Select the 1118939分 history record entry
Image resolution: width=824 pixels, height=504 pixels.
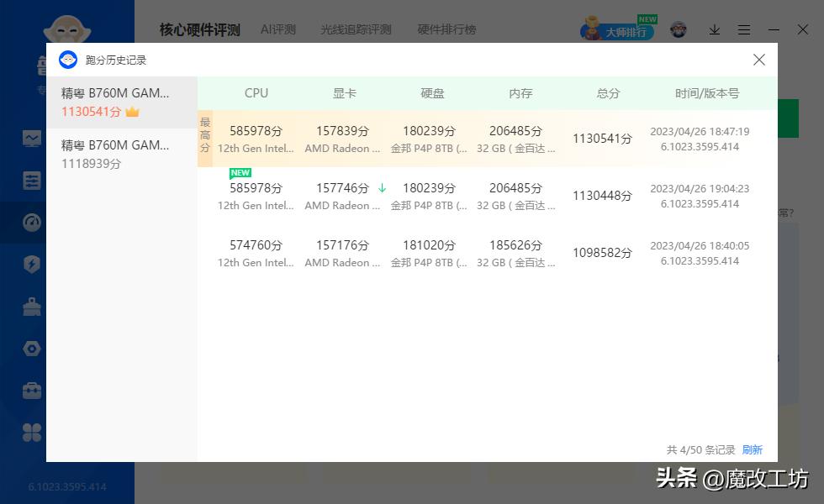(122, 154)
